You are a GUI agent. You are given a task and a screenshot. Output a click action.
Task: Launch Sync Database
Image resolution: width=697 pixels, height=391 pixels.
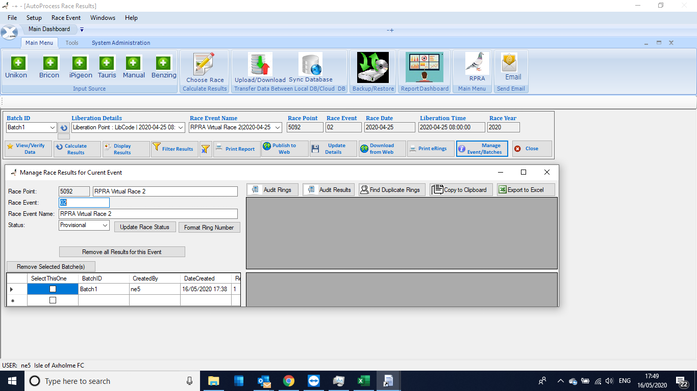pos(311,68)
